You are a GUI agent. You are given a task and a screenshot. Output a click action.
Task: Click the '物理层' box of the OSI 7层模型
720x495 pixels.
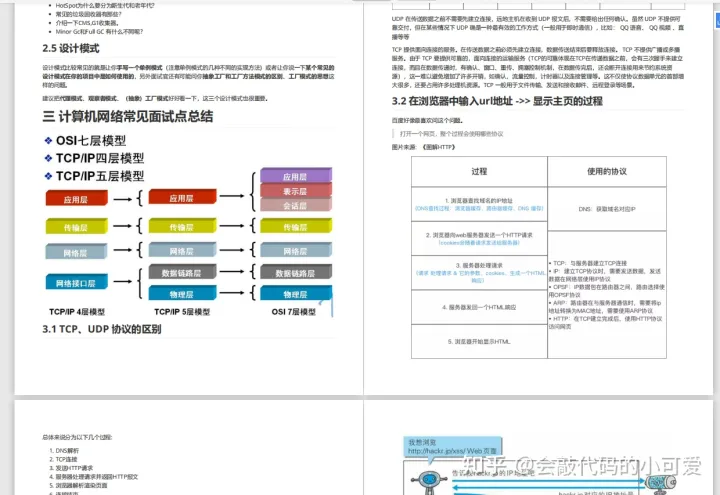pos(296,293)
